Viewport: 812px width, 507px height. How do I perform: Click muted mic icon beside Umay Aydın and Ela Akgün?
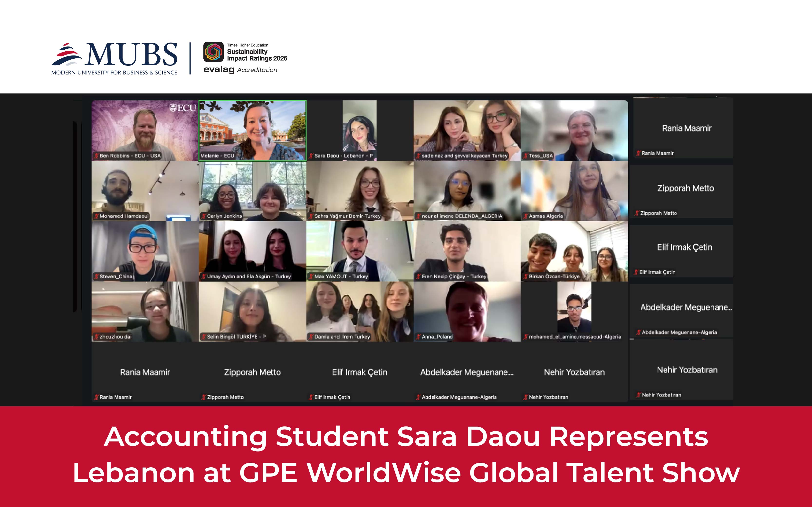point(204,276)
